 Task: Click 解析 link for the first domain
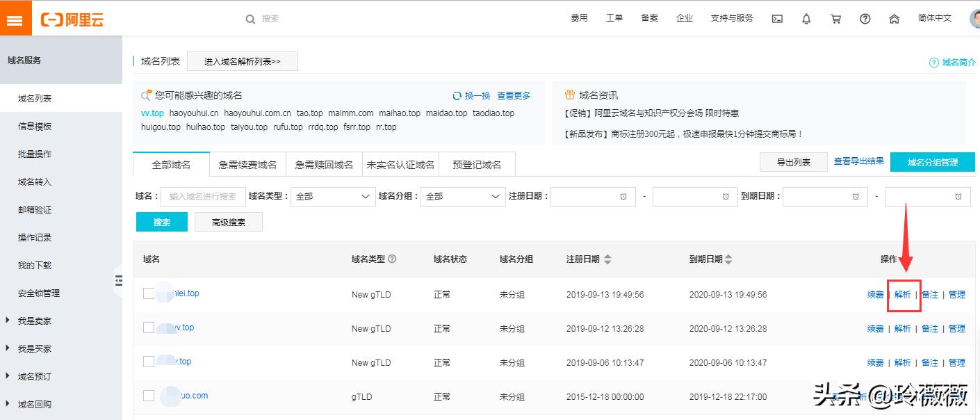(903, 294)
